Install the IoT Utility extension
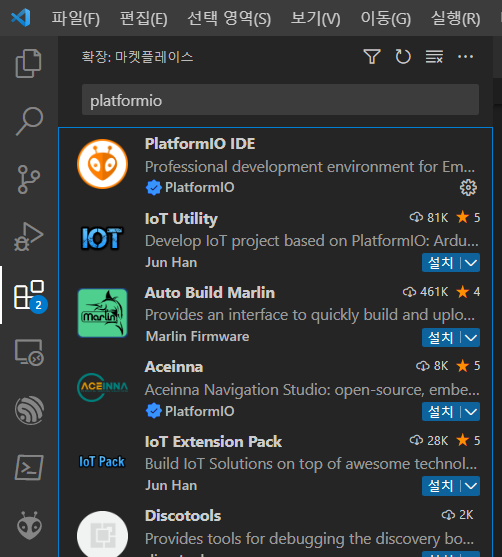Viewport: 502px width, 557px height. [x=441, y=263]
